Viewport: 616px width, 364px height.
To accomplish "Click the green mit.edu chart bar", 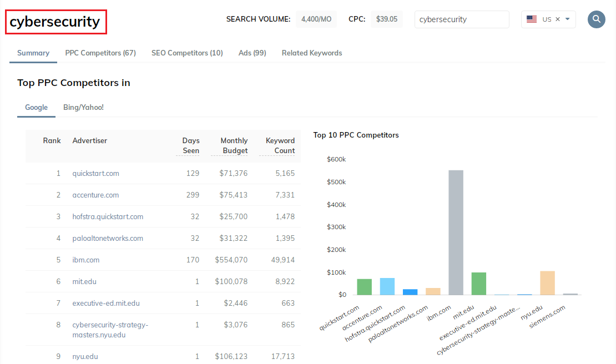I will pyautogui.click(x=478, y=284).
